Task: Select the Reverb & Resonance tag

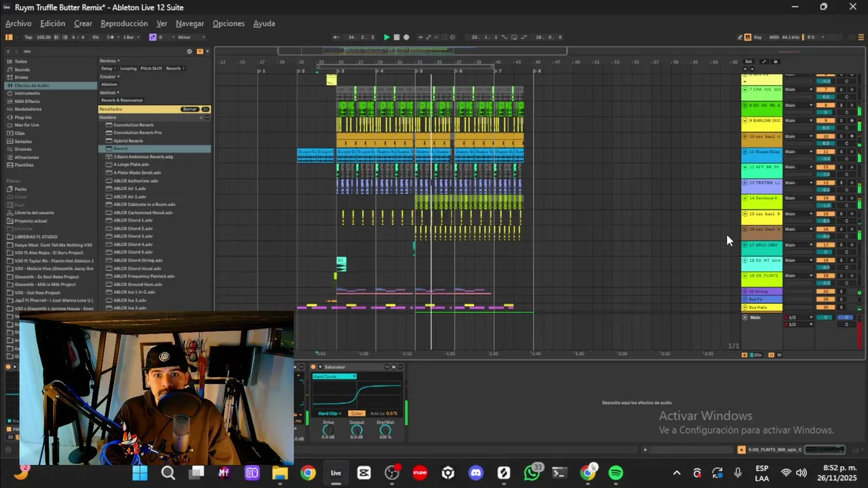Action: (122, 100)
